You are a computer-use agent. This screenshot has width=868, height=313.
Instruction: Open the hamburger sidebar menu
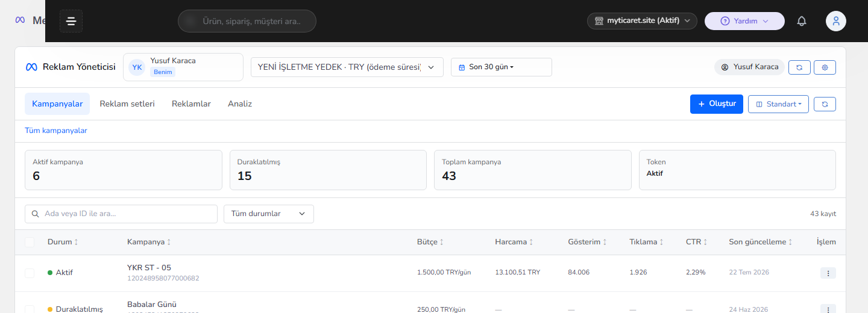point(71,21)
